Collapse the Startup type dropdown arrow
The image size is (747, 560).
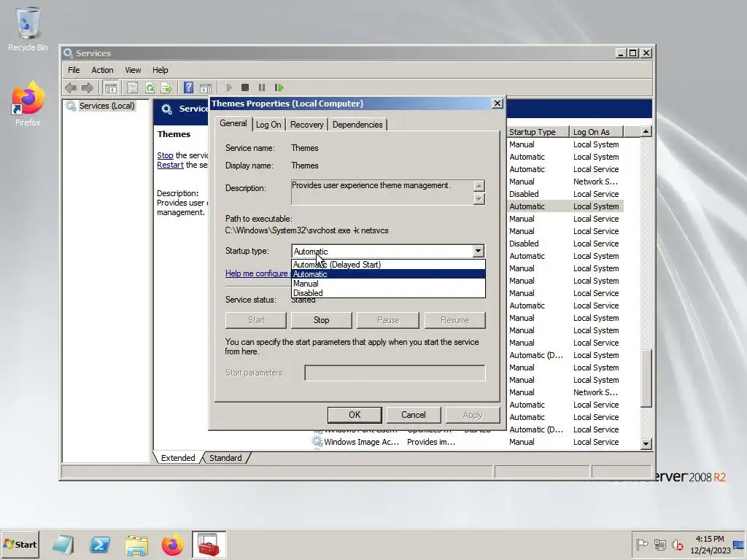(x=478, y=251)
